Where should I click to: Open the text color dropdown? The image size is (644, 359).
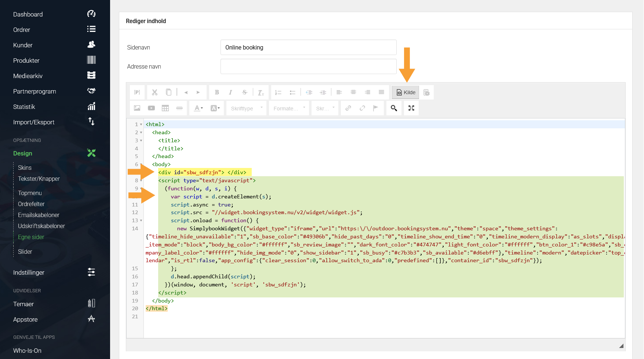(198, 108)
